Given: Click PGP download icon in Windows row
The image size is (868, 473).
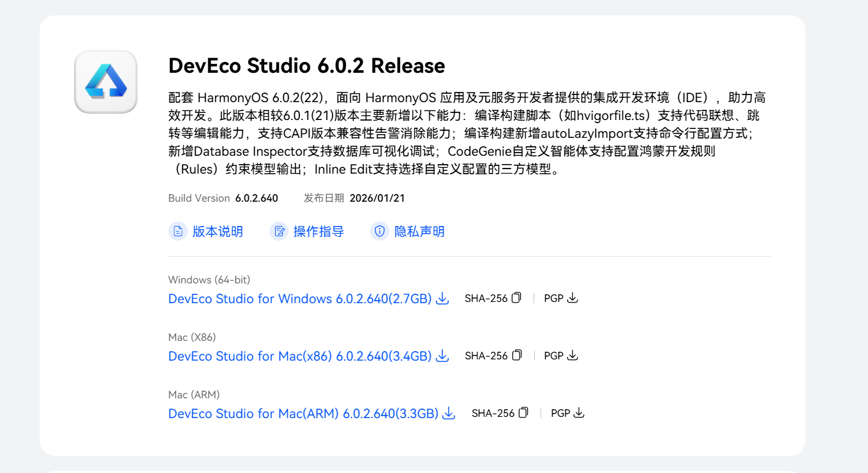Looking at the screenshot, I should point(572,297).
